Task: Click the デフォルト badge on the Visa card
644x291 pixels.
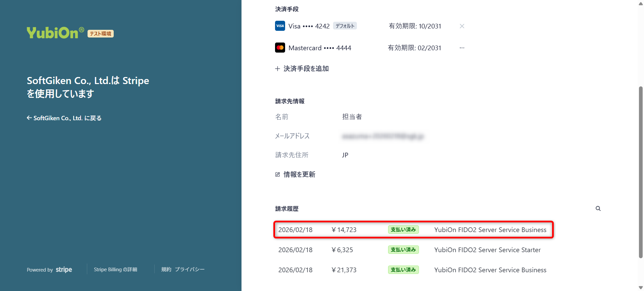Action: 345,26
